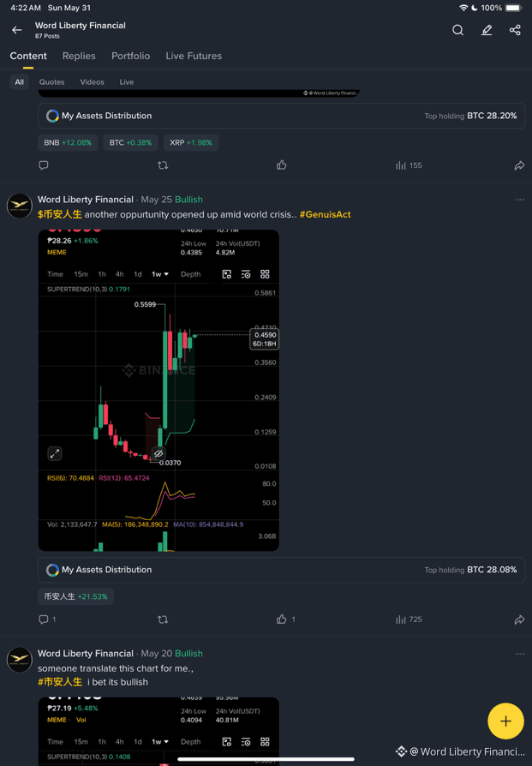Open the 1w timeframe dropdown in May 20 chart
Image resolution: width=532 pixels, height=766 pixels.
click(159, 741)
